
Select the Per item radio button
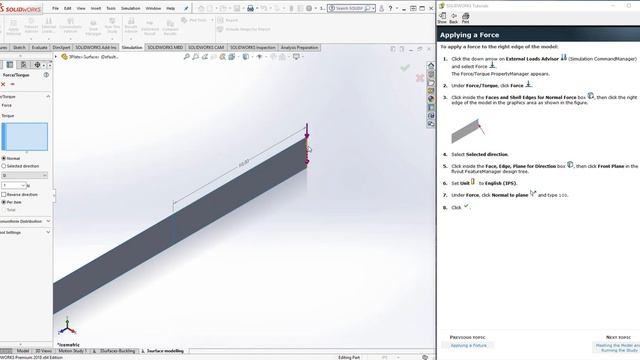pyautogui.click(x=4, y=202)
